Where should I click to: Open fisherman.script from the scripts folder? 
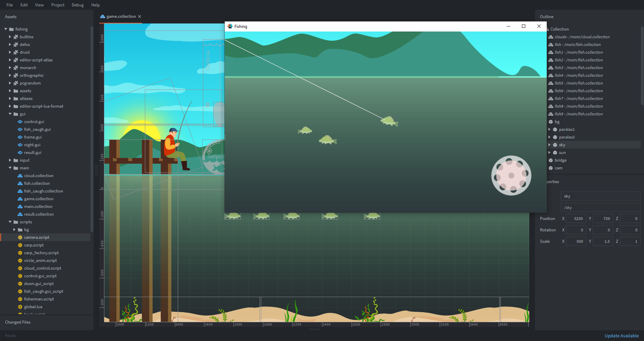coord(40,299)
